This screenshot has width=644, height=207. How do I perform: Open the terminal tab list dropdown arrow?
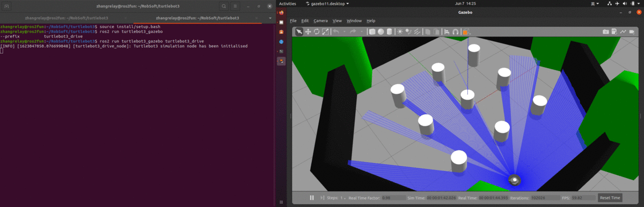click(270, 18)
